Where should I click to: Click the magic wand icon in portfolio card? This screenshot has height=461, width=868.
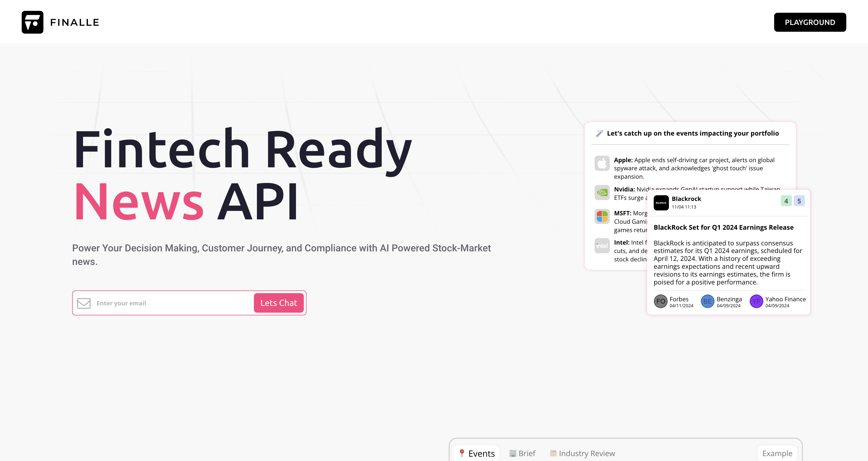pyautogui.click(x=599, y=133)
